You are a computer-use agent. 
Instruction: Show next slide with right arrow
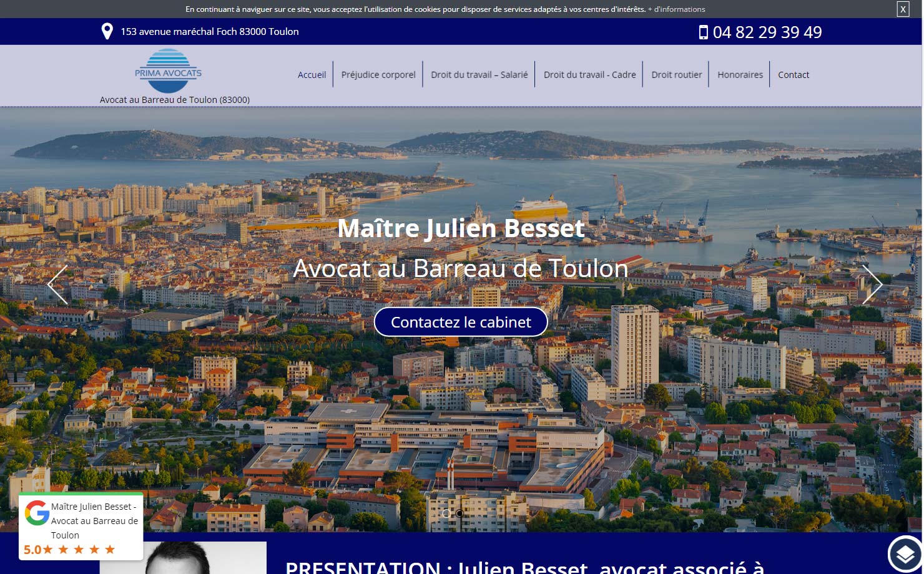point(872,285)
